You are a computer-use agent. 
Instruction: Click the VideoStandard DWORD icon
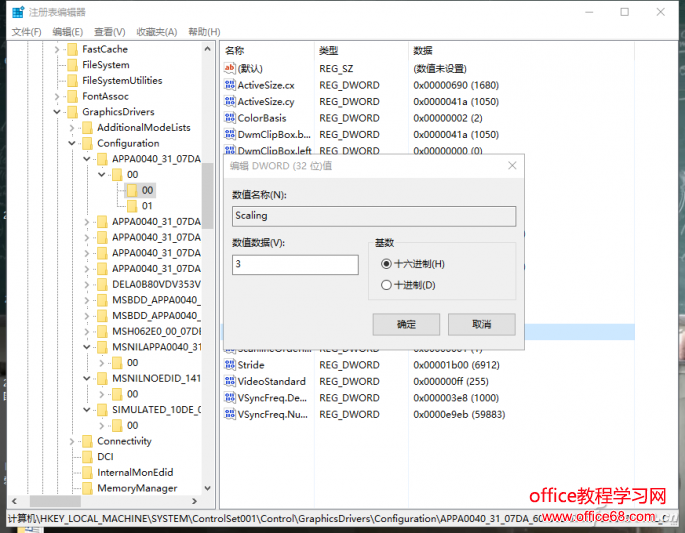point(230,381)
